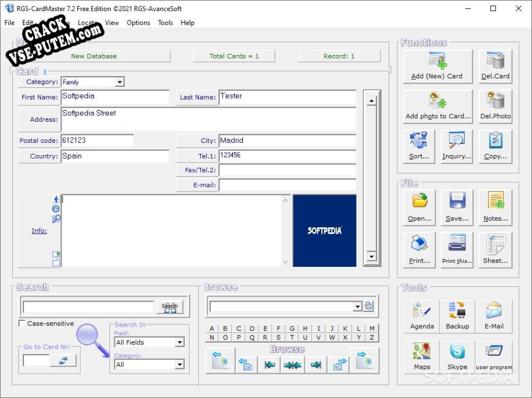Open the Tools menu
This screenshot has height=398, width=532.
[x=165, y=22]
